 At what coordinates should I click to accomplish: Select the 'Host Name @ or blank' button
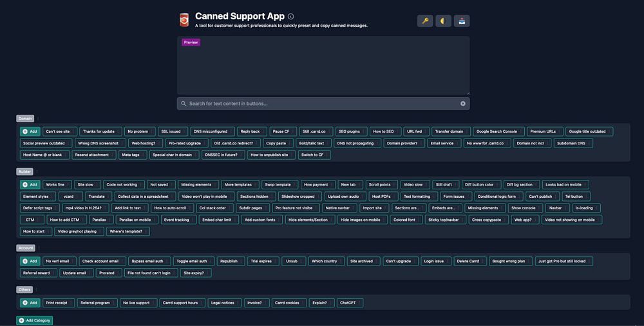click(x=45, y=155)
